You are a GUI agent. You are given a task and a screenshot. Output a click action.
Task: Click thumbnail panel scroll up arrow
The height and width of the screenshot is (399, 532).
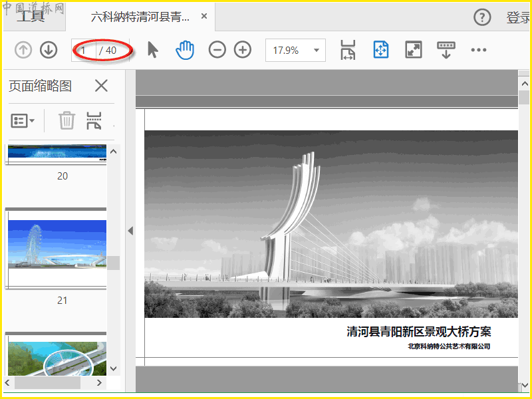click(114, 152)
